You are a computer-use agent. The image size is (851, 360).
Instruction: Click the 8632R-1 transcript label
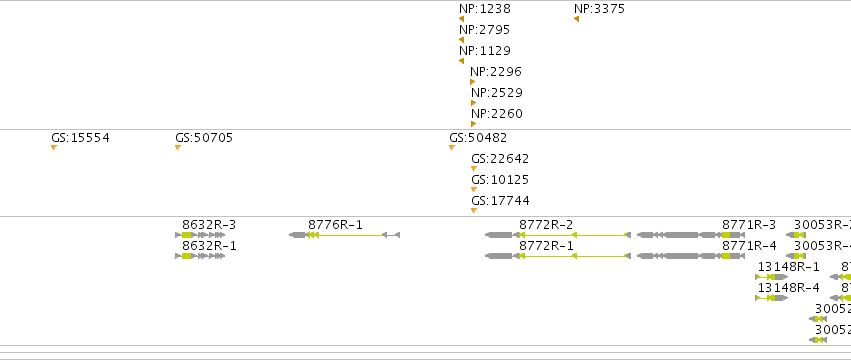[209, 246]
